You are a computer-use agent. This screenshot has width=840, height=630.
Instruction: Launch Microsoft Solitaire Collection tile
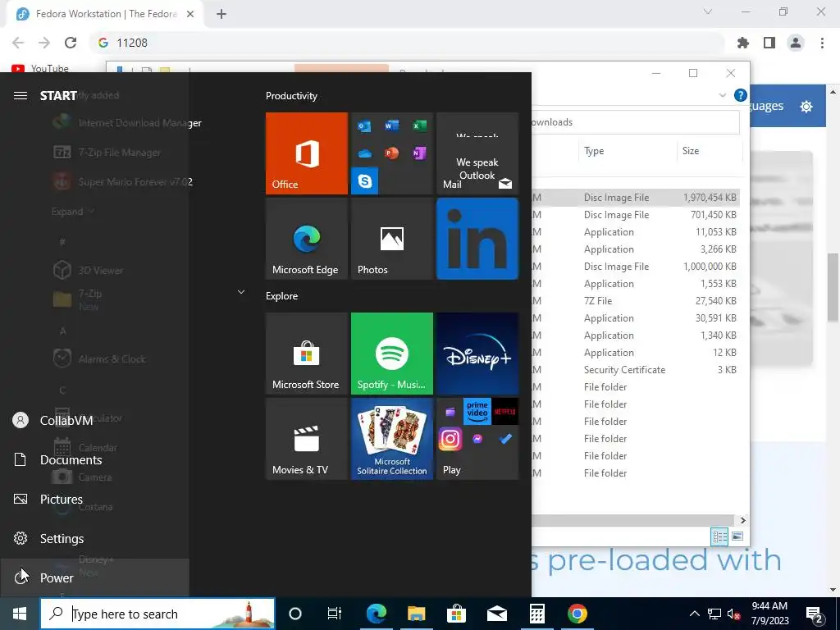click(x=391, y=439)
